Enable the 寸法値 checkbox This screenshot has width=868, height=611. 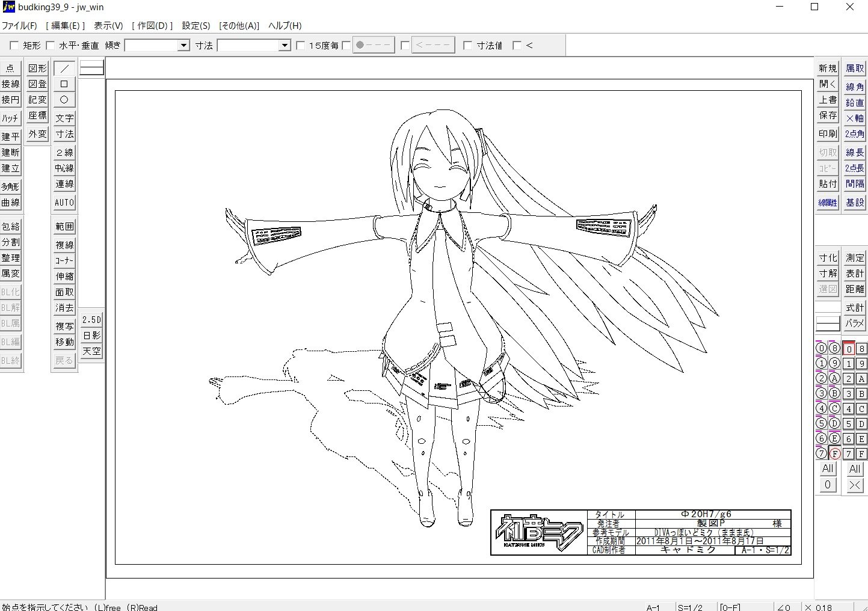coord(468,46)
